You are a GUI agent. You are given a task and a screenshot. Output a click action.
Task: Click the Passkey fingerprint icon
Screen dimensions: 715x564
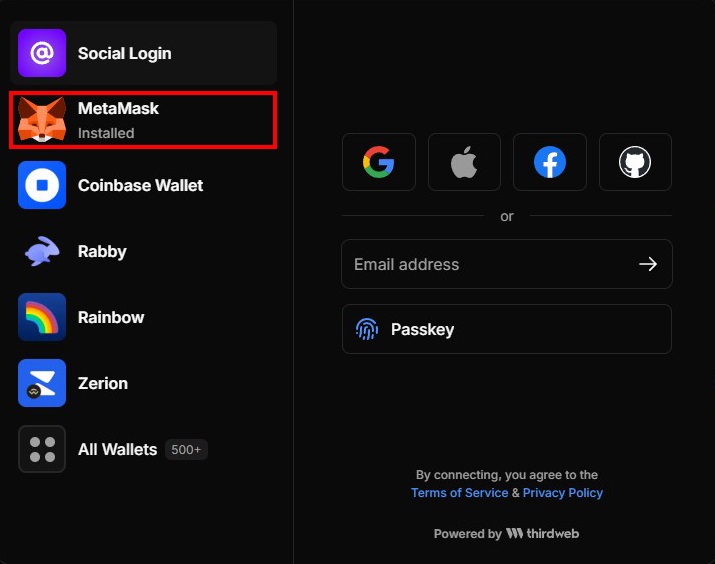tap(367, 329)
